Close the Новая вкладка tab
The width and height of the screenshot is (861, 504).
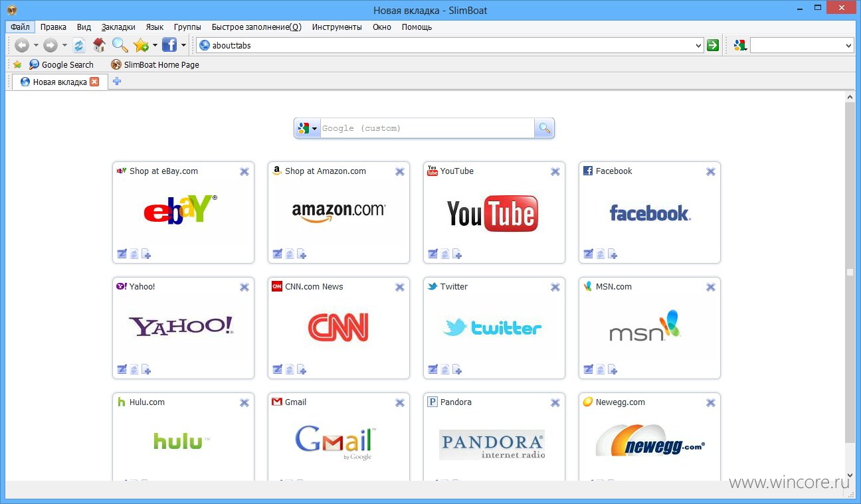click(94, 82)
